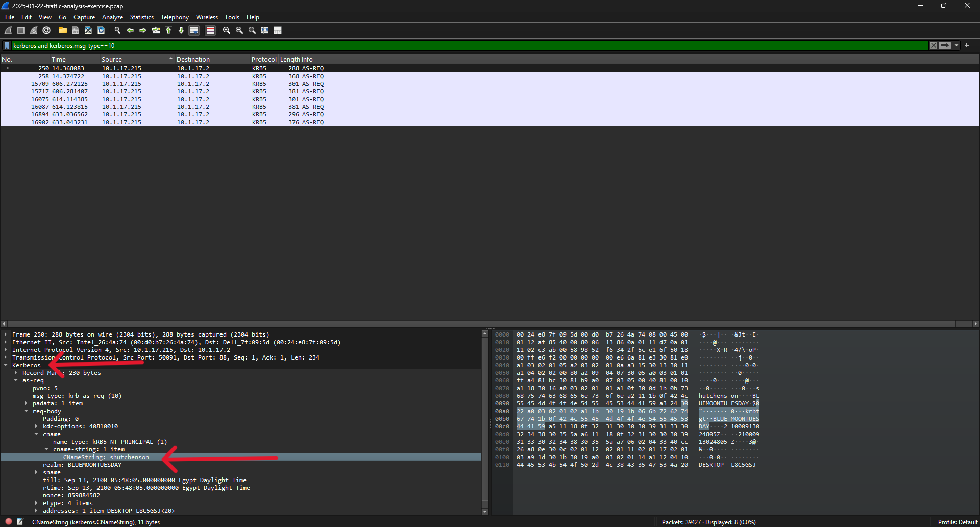The image size is (980, 527).
Task: Collapse the Kerberos protocol tree
Action: (x=6, y=365)
